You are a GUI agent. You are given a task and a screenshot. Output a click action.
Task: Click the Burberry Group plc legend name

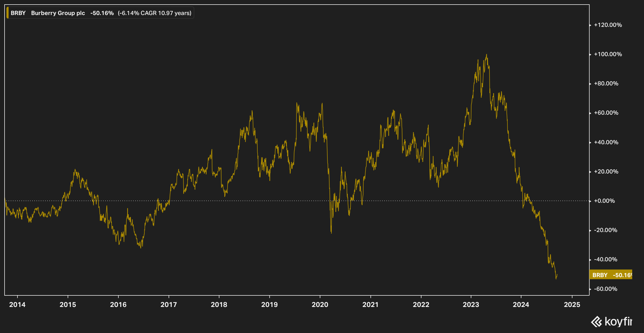point(58,13)
